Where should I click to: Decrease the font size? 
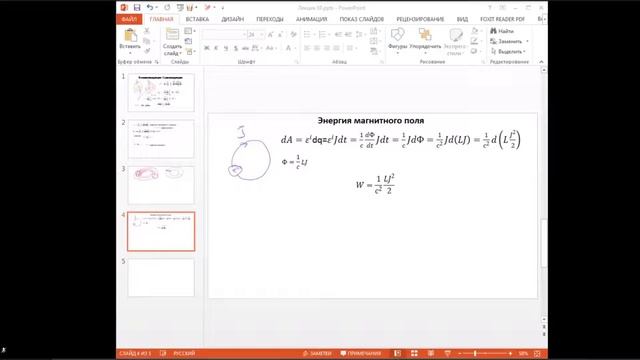click(x=280, y=35)
